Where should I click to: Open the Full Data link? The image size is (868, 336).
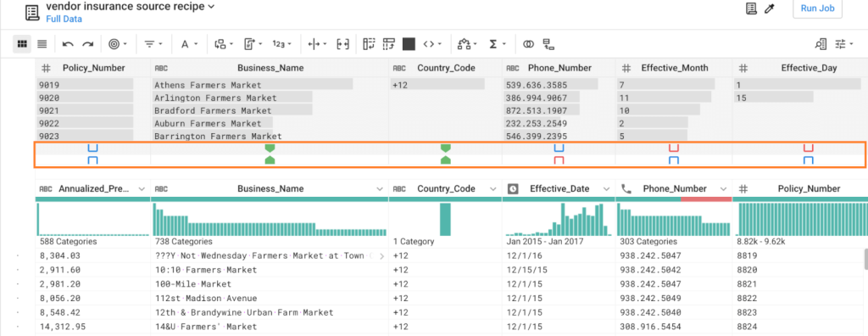(x=64, y=19)
